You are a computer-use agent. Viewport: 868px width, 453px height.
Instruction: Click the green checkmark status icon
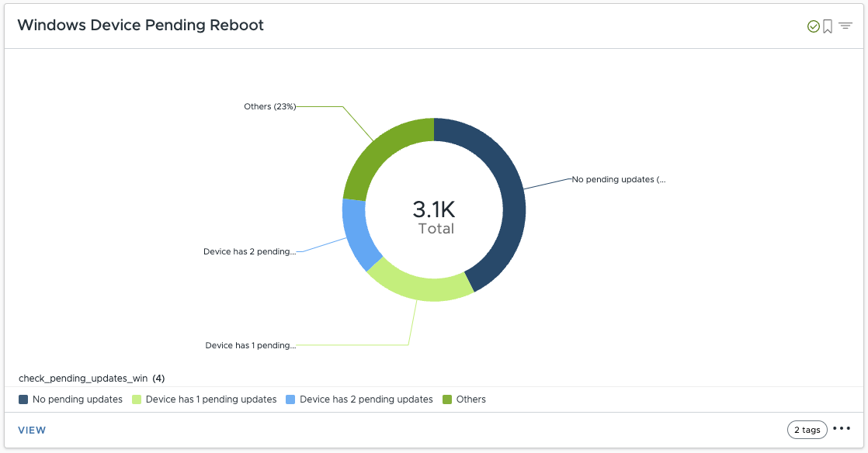[x=813, y=26]
